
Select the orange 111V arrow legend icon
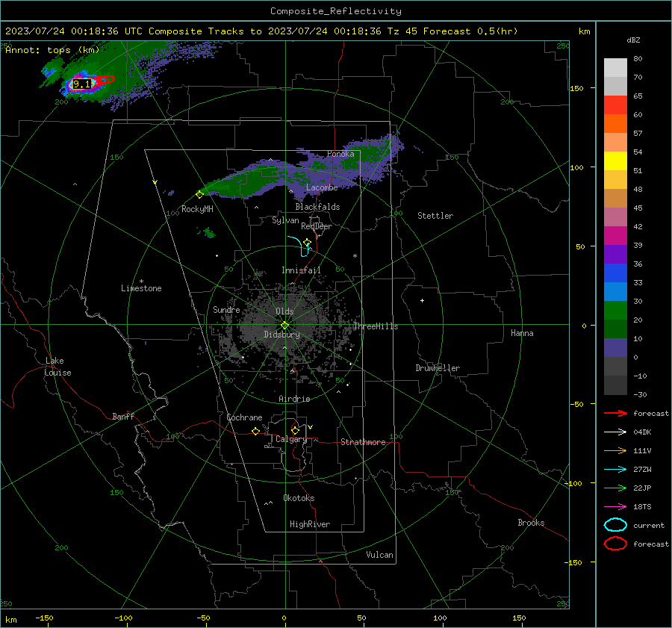coord(615,450)
